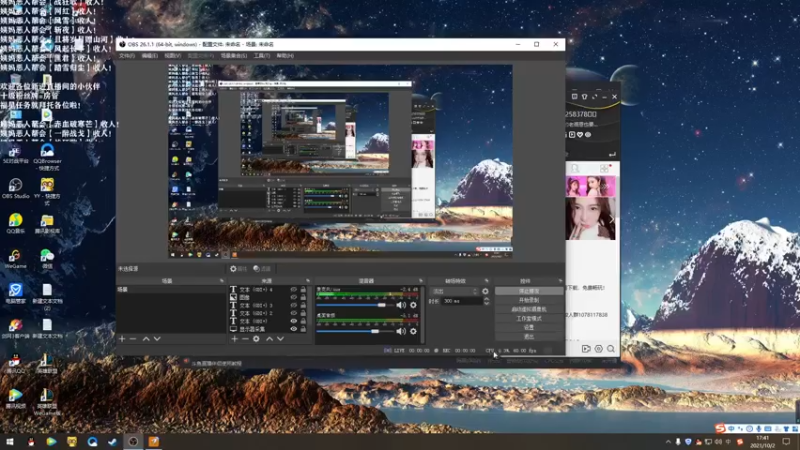Move source down in Sources panel
This screenshot has width=800, height=450.
point(281,339)
